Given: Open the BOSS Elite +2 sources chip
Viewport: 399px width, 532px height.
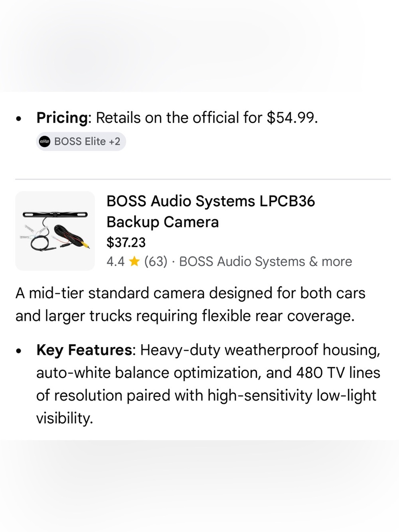Looking at the screenshot, I should point(81,142).
